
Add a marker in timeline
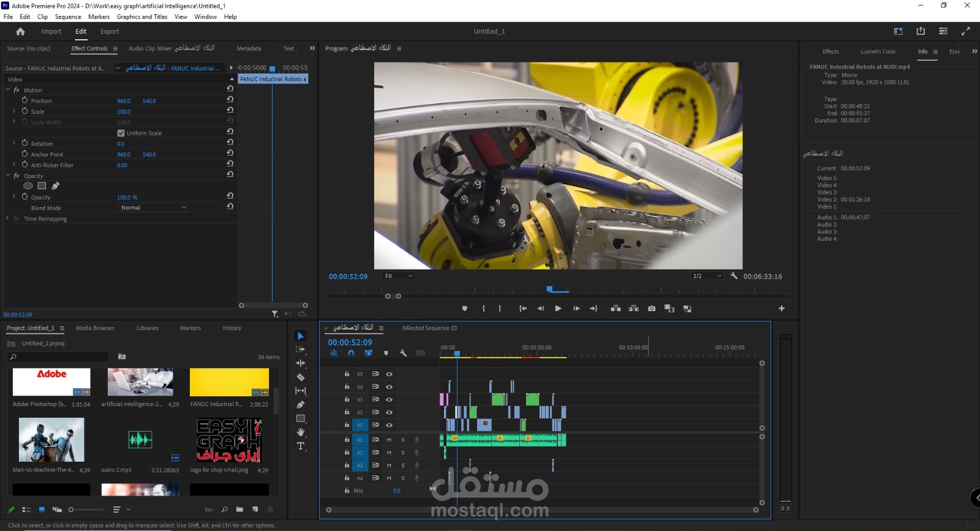[386, 353]
